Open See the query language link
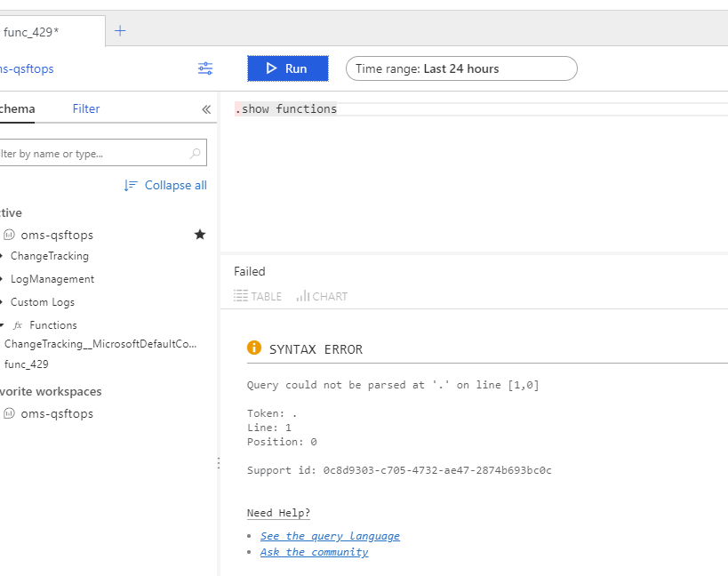 click(330, 536)
